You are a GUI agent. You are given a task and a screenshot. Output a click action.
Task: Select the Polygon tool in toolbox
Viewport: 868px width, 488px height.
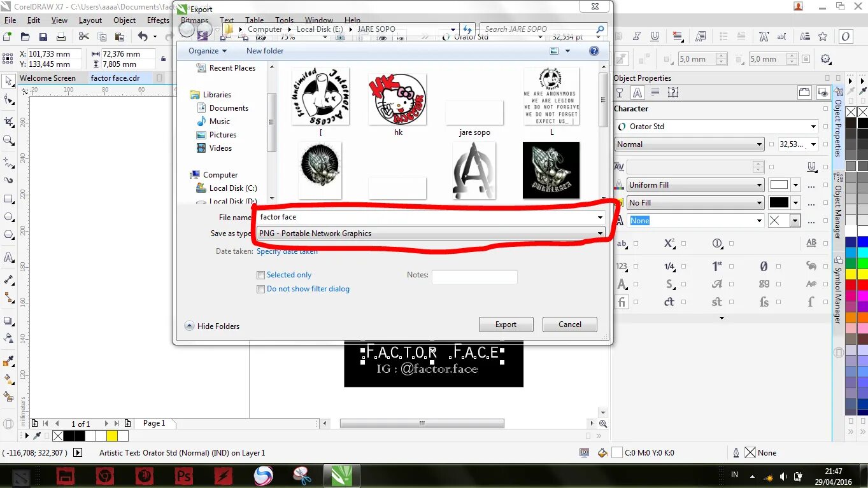(8, 235)
